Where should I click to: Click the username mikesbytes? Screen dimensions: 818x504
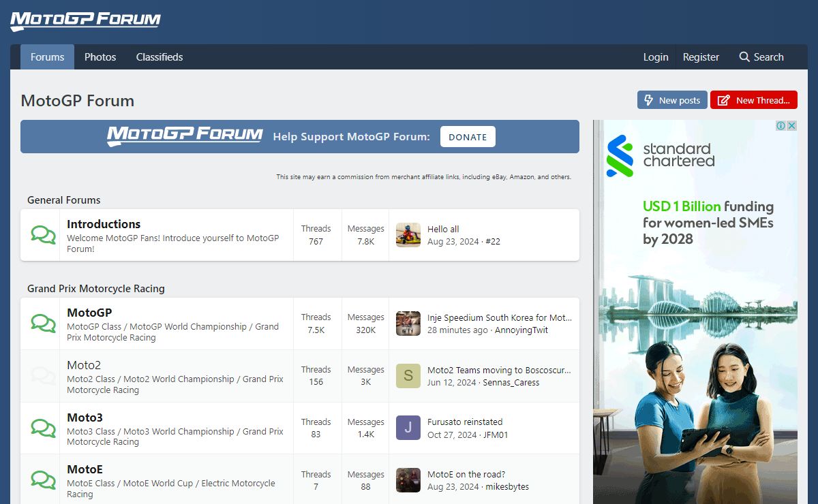click(x=507, y=487)
